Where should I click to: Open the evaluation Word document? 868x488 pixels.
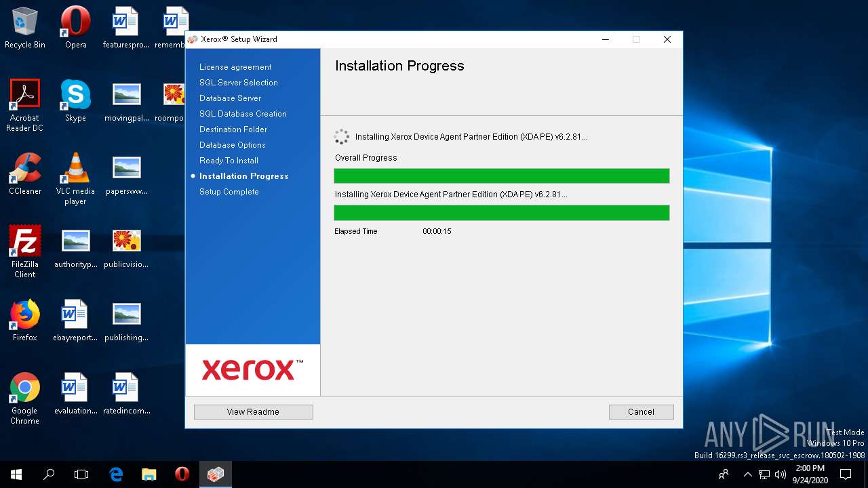(x=75, y=393)
